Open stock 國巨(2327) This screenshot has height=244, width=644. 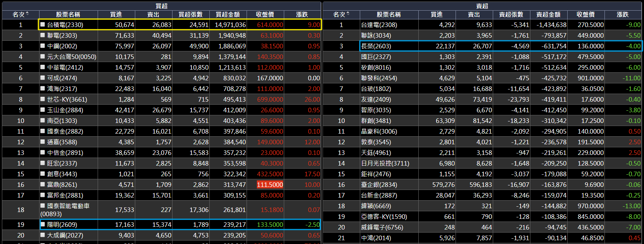point(376,57)
